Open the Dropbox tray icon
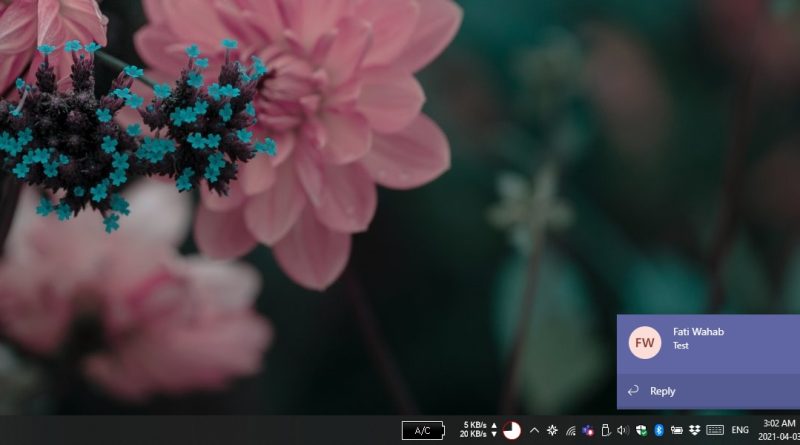The width and height of the screenshot is (800, 445). pos(694,431)
